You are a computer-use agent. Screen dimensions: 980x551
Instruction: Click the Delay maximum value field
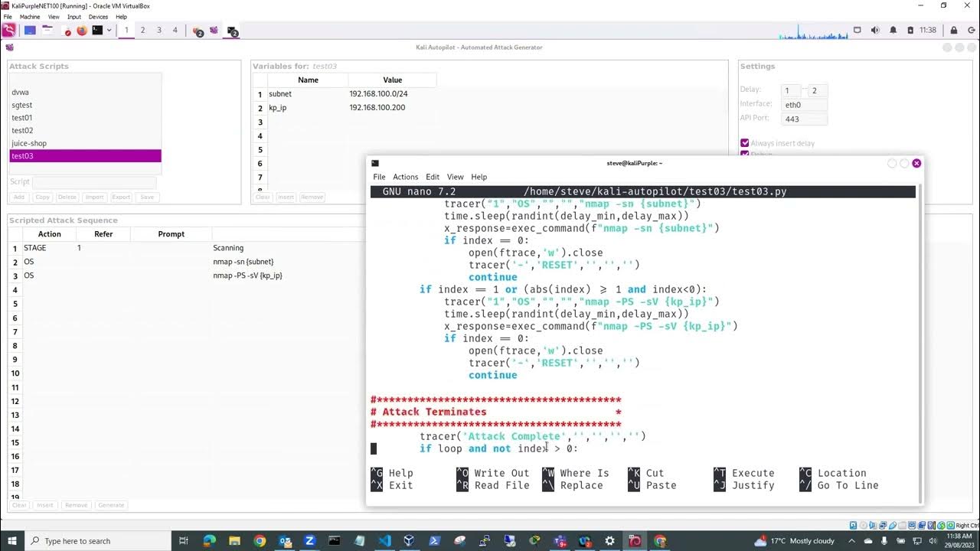click(x=818, y=90)
